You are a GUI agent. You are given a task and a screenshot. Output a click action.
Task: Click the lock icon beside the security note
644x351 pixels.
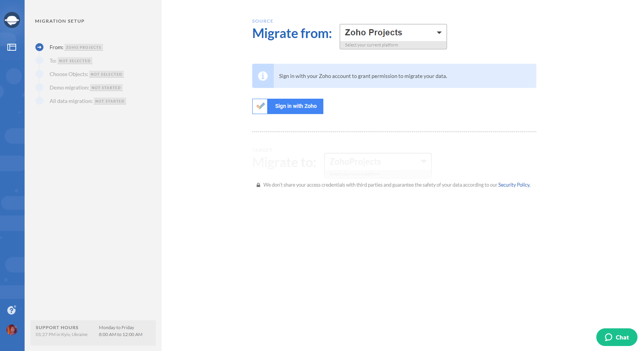click(x=258, y=185)
